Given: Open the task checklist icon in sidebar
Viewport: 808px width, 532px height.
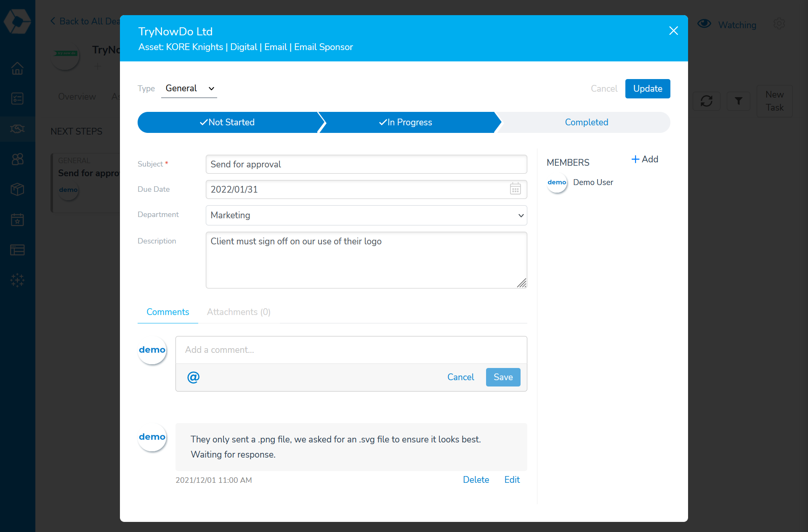Looking at the screenshot, I should (17, 98).
